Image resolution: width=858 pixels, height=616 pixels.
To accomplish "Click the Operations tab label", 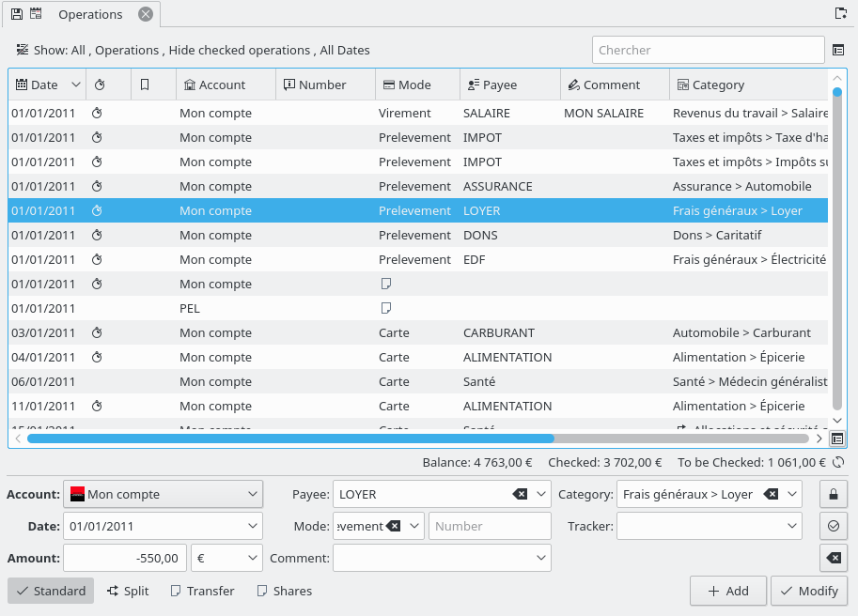I will click(x=90, y=14).
